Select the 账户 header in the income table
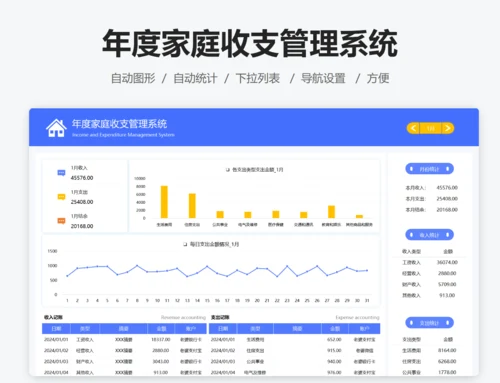Screen dimensions: 500x383 click(191, 329)
